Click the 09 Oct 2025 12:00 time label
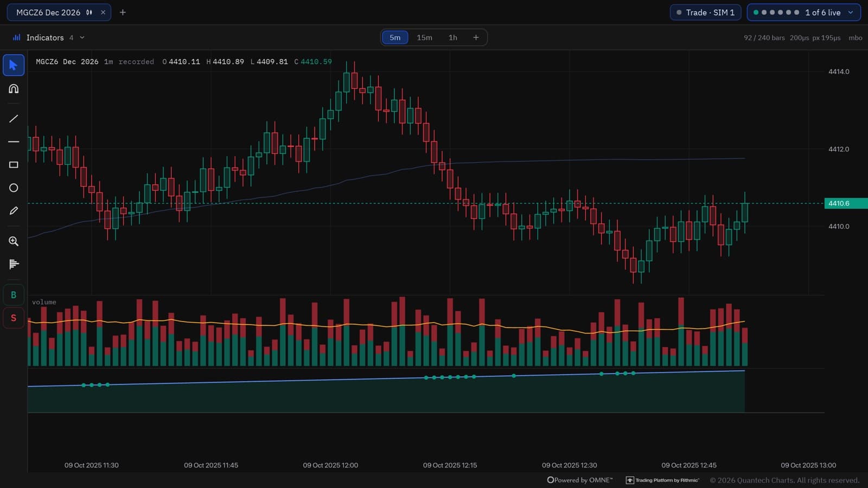The width and height of the screenshot is (868, 488). pos(330,465)
